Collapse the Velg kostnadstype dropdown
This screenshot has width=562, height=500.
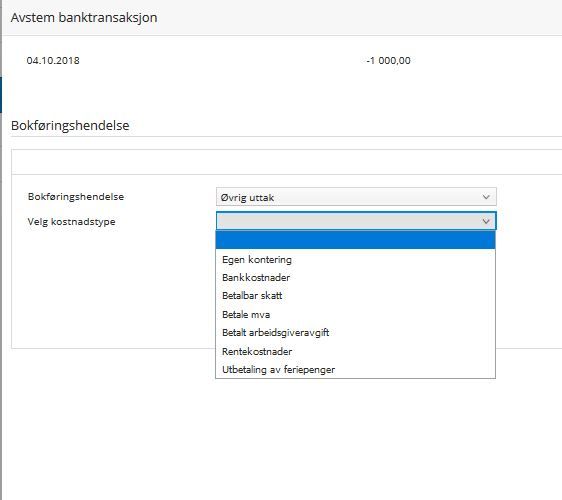click(356, 221)
